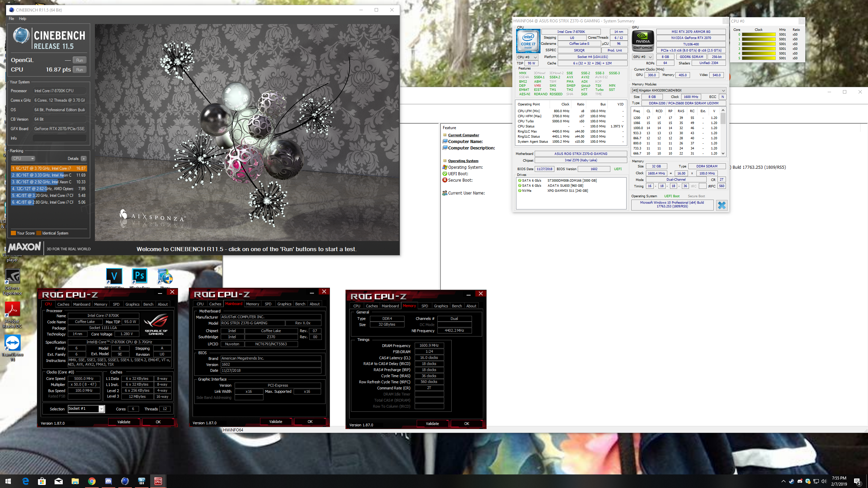Open the TeamViewer 14 desktop icon
The width and height of the screenshot is (868, 488).
click(x=13, y=348)
